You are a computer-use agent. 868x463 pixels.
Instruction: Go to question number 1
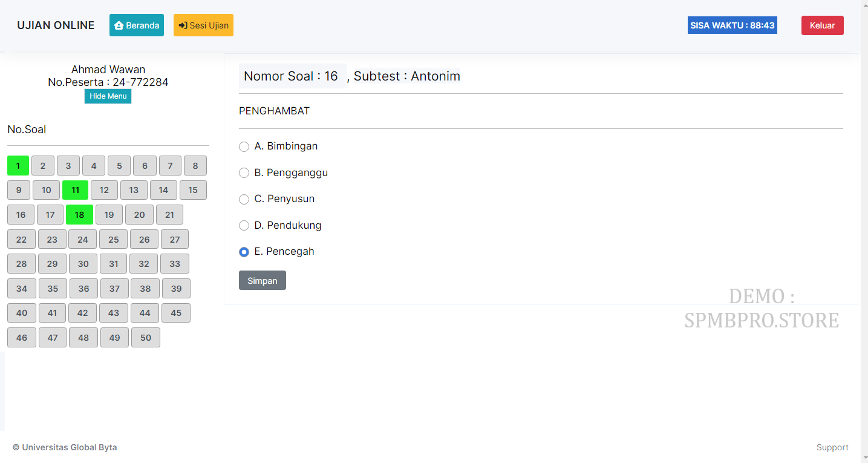(18, 166)
